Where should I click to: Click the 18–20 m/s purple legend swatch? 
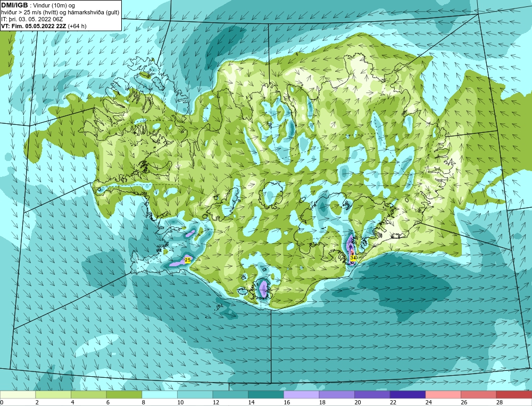point(337,394)
